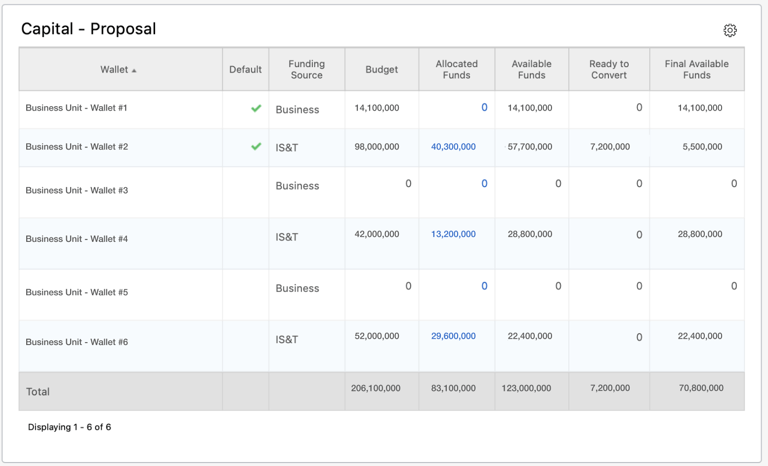Open allocated funds 40,300,000 link
This screenshot has height=466, width=768.
pyautogui.click(x=453, y=147)
